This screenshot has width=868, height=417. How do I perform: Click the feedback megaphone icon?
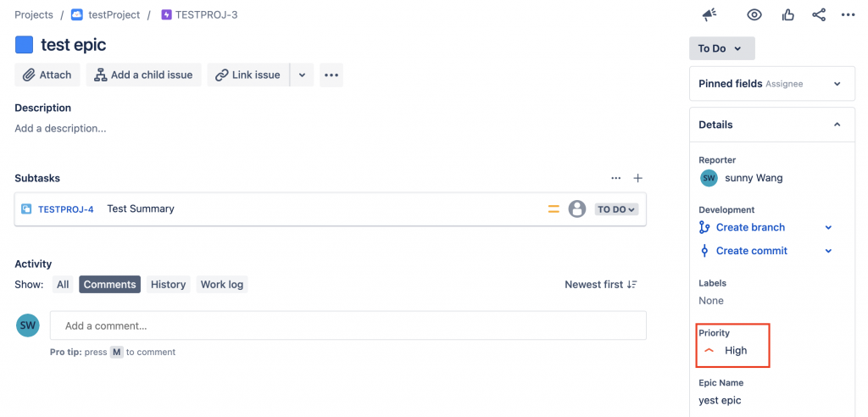point(710,14)
